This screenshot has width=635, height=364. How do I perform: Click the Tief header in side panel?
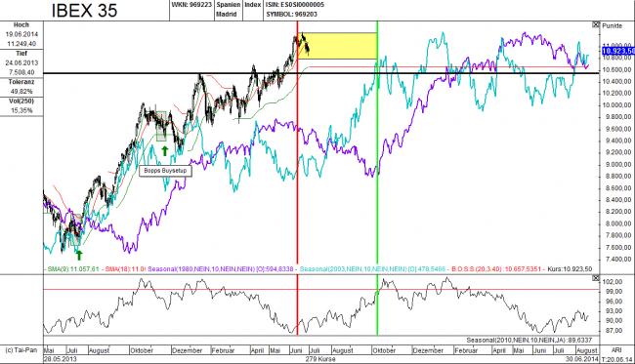click(x=21, y=54)
